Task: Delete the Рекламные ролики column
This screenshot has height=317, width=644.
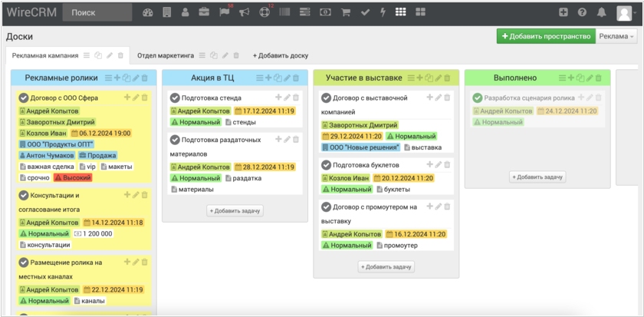Action: point(145,78)
